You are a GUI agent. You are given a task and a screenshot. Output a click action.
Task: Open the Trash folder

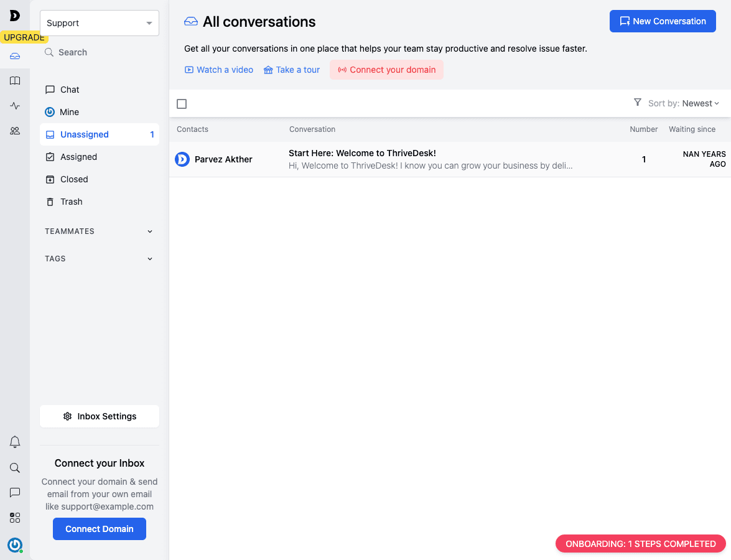[71, 202]
